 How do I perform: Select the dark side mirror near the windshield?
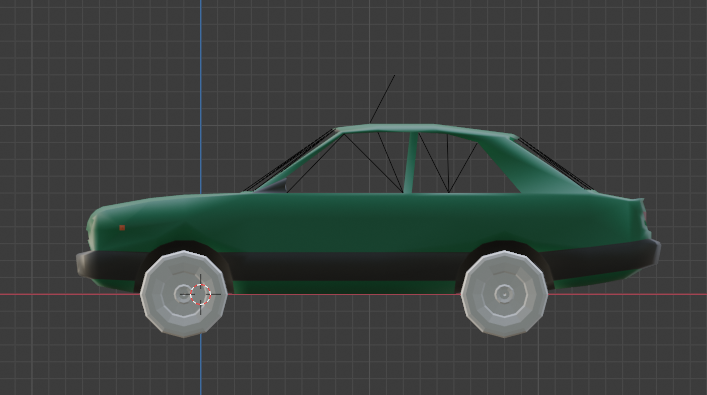click(x=273, y=186)
